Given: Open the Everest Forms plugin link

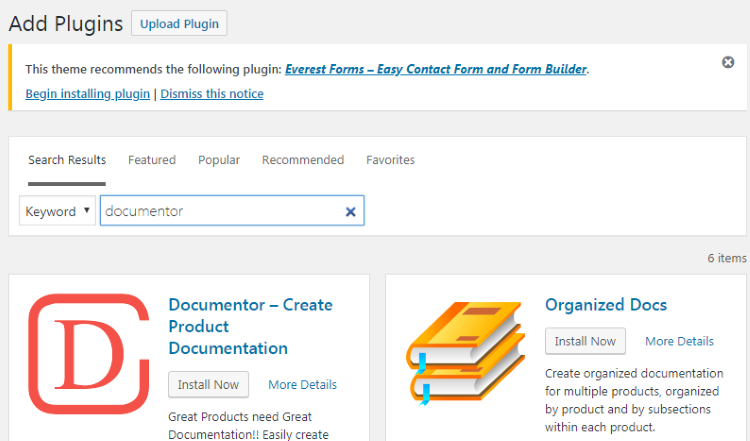Looking at the screenshot, I should [436, 69].
